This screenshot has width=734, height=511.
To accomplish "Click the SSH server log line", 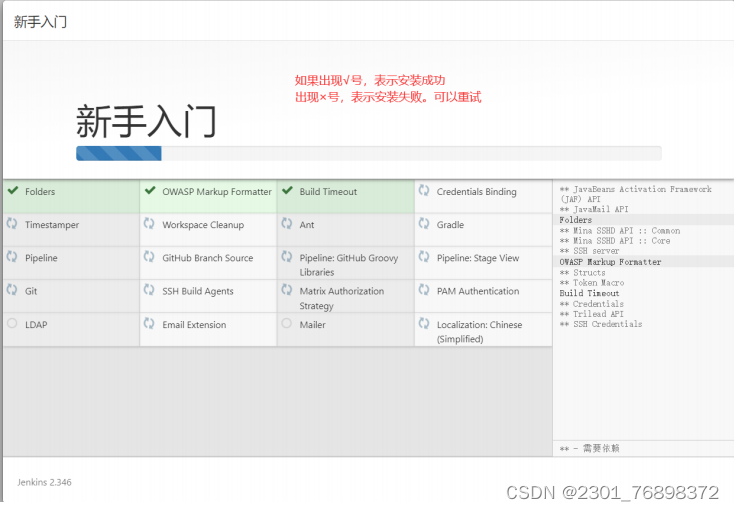I will click(589, 251).
